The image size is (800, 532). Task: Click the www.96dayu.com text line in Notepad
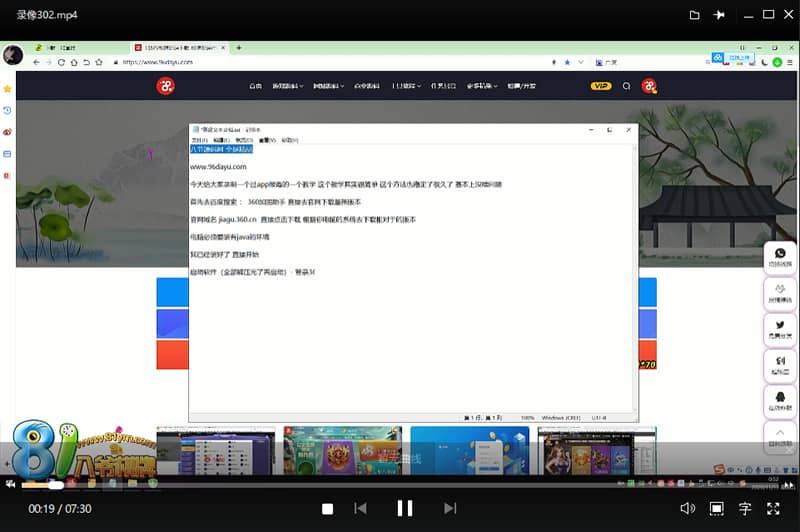coord(218,167)
